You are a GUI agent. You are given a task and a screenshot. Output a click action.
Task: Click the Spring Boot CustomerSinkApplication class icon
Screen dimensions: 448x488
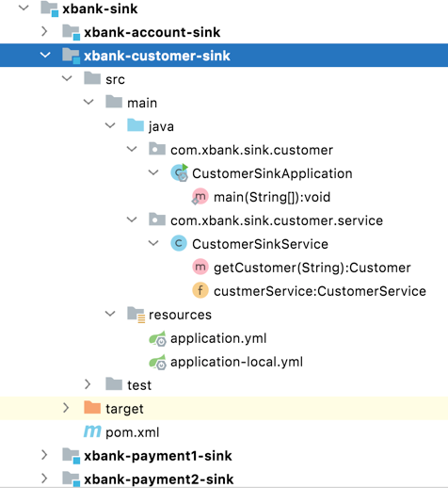pos(180,173)
